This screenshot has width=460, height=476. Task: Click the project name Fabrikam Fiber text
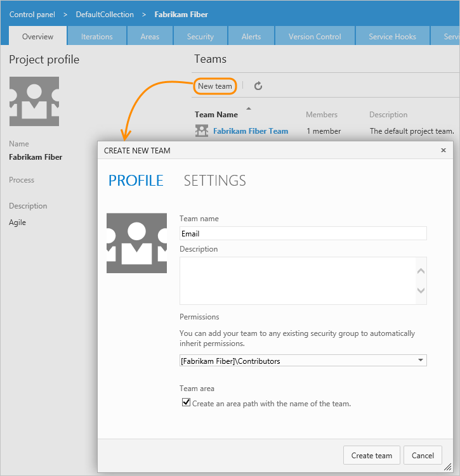point(36,157)
